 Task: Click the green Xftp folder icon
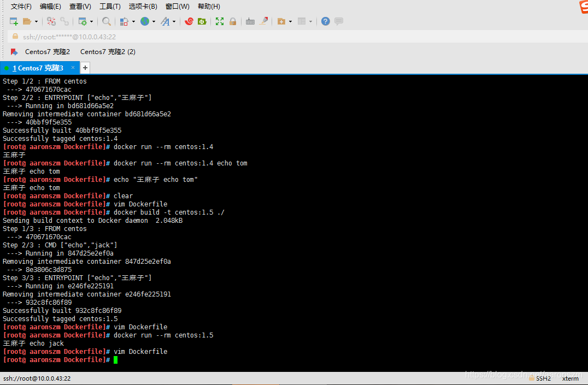point(202,21)
